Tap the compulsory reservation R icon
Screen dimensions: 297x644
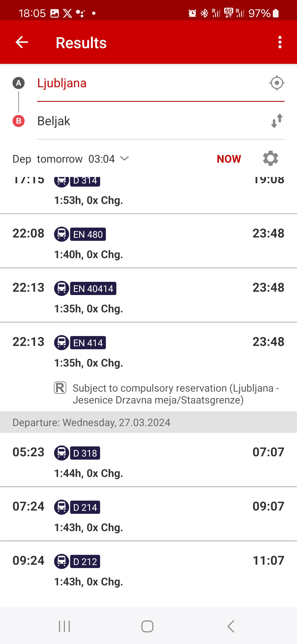click(60, 388)
